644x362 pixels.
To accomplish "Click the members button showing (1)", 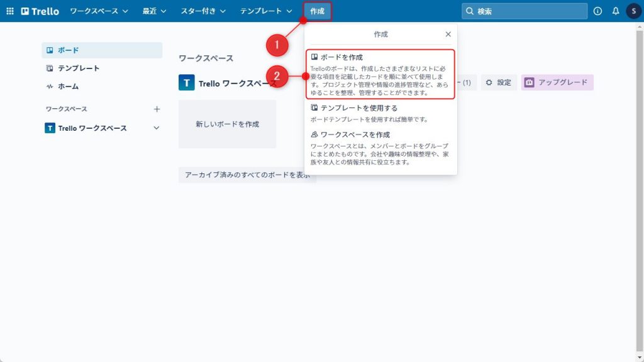I will [x=467, y=82].
